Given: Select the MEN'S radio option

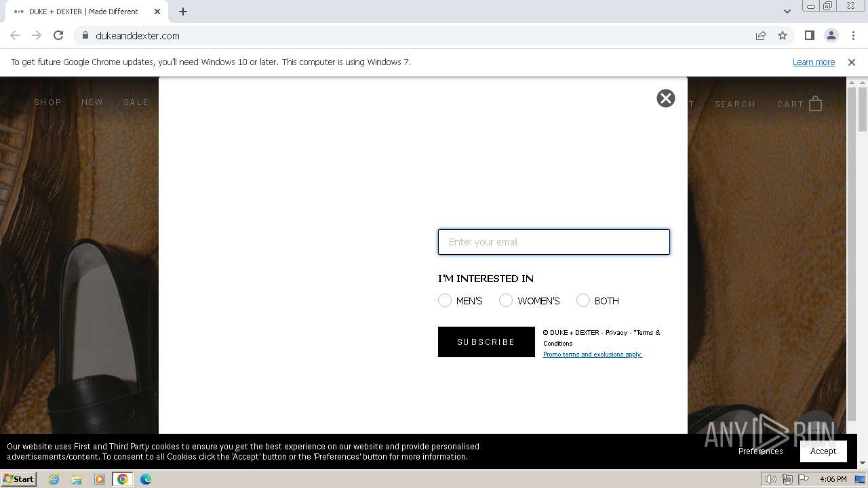Looking at the screenshot, I should [x=445, y=300].
